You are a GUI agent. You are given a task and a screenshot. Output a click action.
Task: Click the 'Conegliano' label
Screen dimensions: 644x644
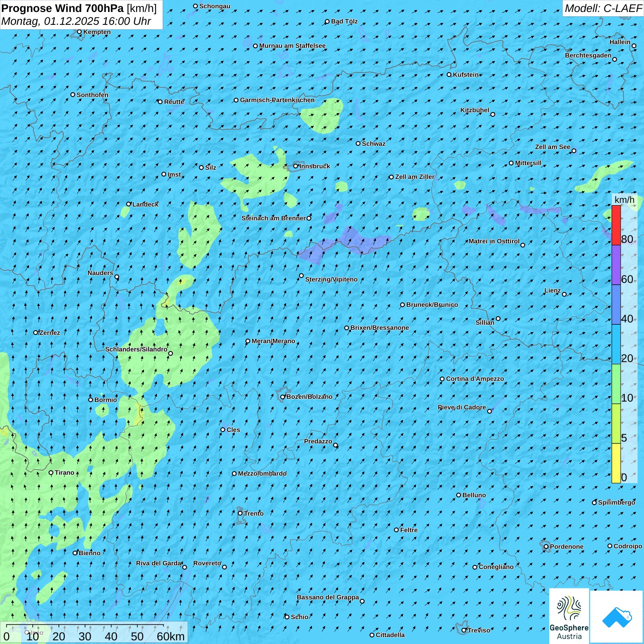(496, 567)
